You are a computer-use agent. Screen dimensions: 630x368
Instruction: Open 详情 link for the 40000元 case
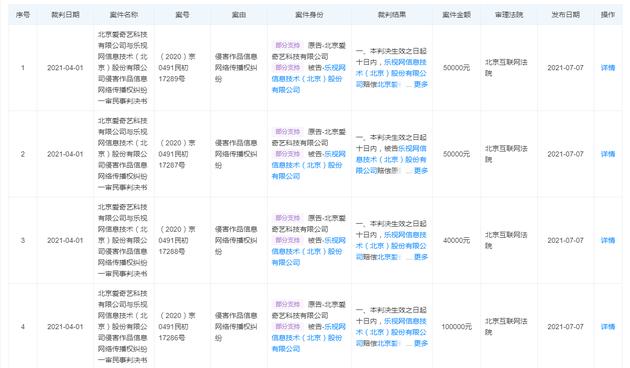pos(608,240)
